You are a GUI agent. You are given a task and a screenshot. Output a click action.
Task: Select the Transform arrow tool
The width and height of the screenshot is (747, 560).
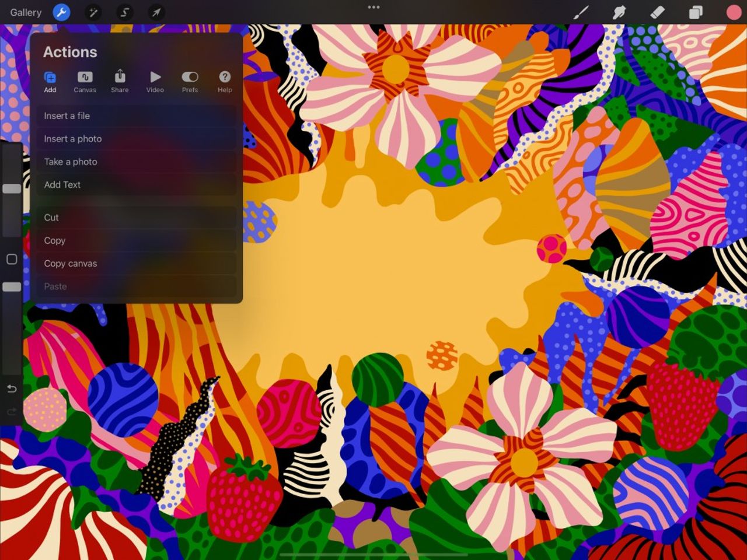point(155,12)
